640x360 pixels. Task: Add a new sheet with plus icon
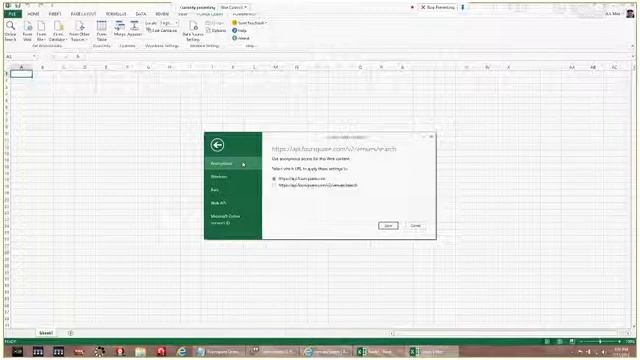click(x=70, y=333)
